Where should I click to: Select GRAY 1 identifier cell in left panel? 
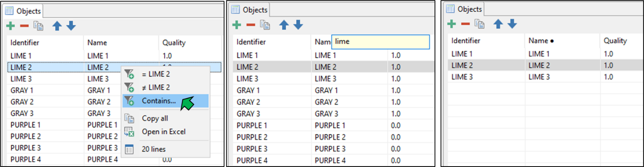pos(45,90)
